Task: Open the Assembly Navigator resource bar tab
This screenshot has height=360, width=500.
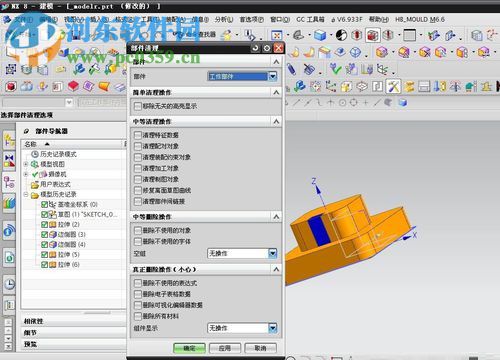Action: pyautogui.click(x=9, y=140)
